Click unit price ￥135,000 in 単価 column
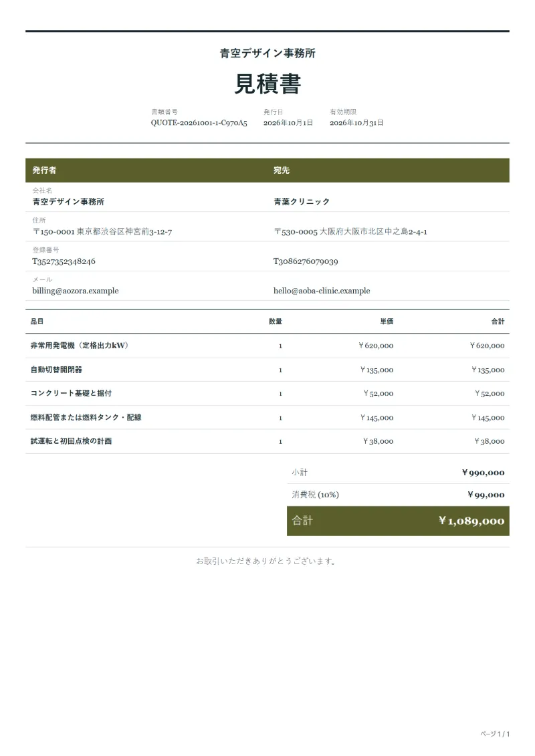Viewport: 535px width, 756px height. coord(377,370)
